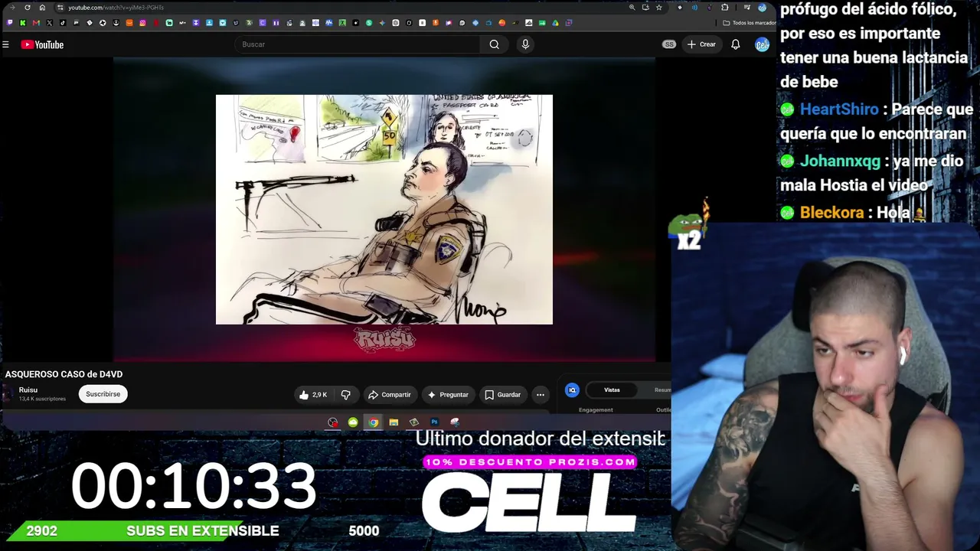The image size is (980, 551).
Task: Click the video title ASQUEROSO CASO de D4VD
Action: point(64,374)
